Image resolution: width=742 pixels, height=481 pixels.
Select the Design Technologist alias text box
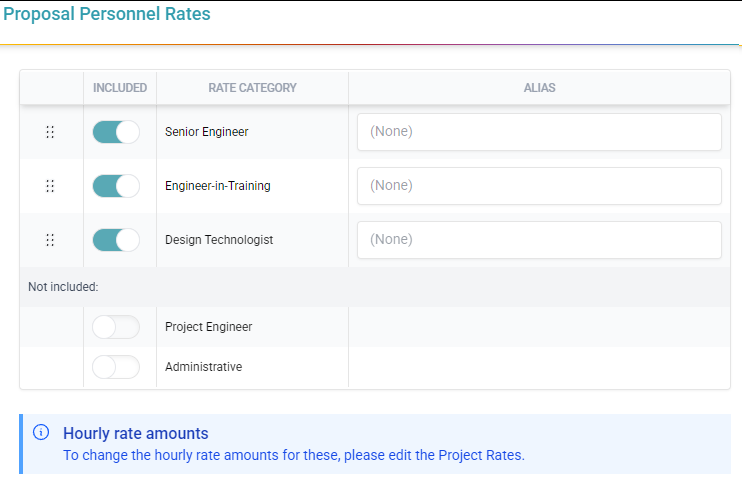tap(539, 240)
